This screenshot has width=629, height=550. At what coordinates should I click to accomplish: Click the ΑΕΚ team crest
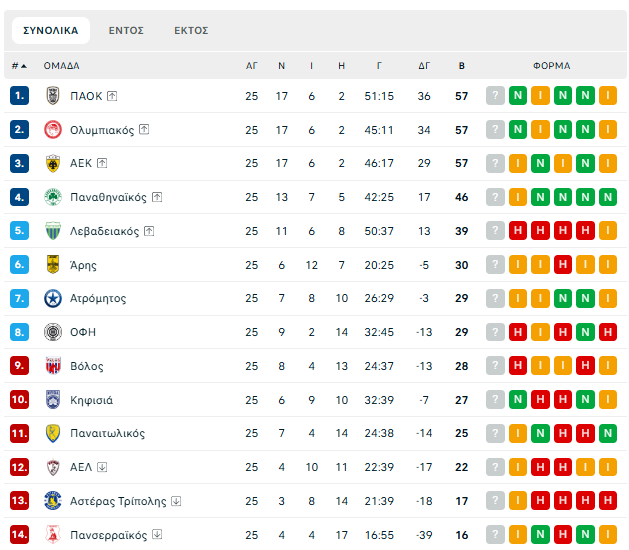pyautogui.click(x=53, y=163)
